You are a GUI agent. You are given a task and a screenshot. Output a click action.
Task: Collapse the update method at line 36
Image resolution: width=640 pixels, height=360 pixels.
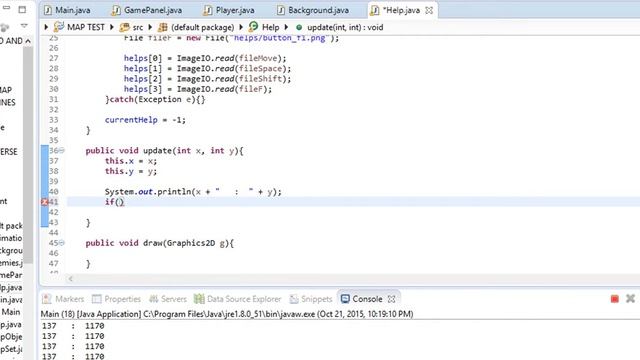(62, 150)
